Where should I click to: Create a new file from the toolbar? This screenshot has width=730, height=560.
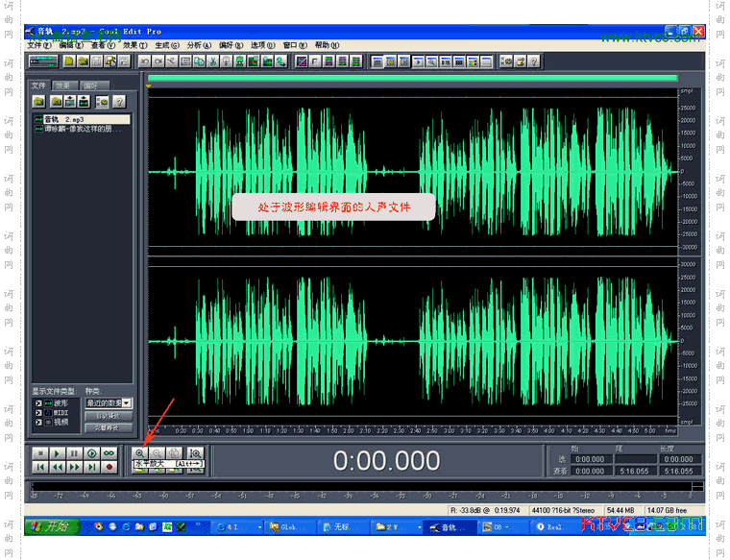pos(69,61)
